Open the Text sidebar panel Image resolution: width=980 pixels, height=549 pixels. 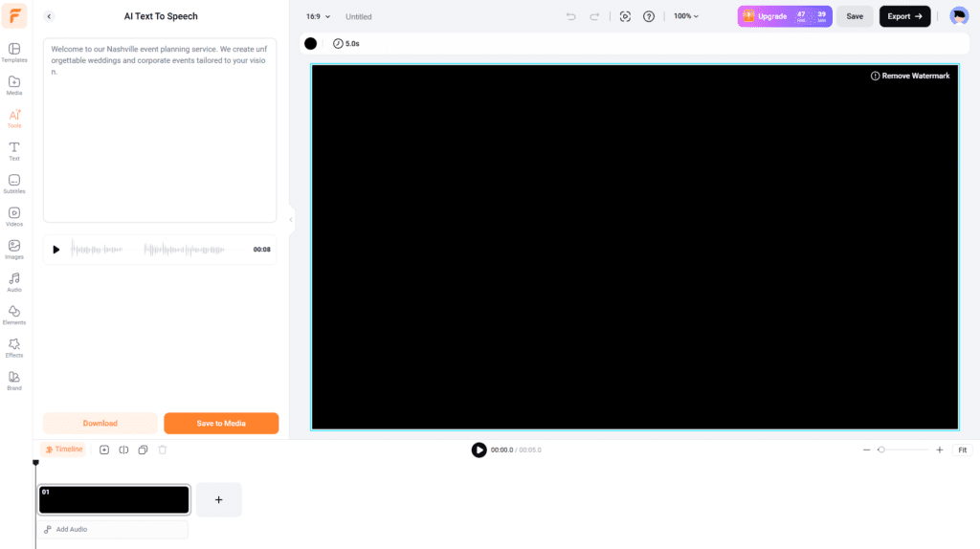point(14,151)
